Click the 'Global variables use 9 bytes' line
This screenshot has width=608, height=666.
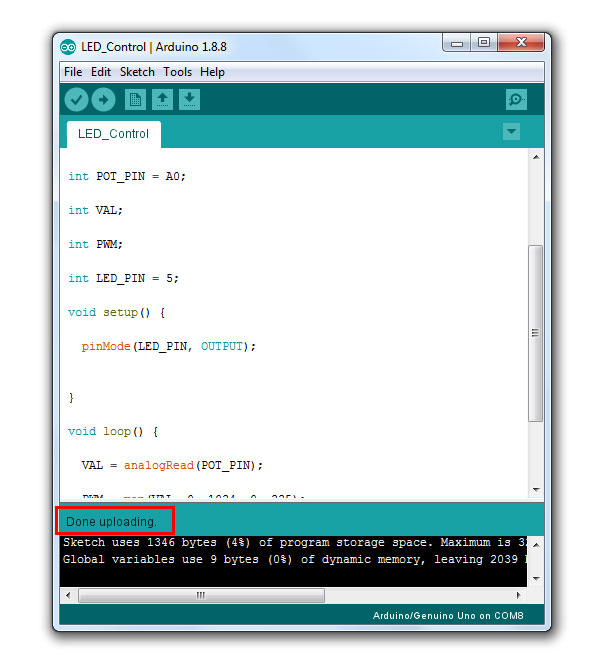[x=295, y=559]
